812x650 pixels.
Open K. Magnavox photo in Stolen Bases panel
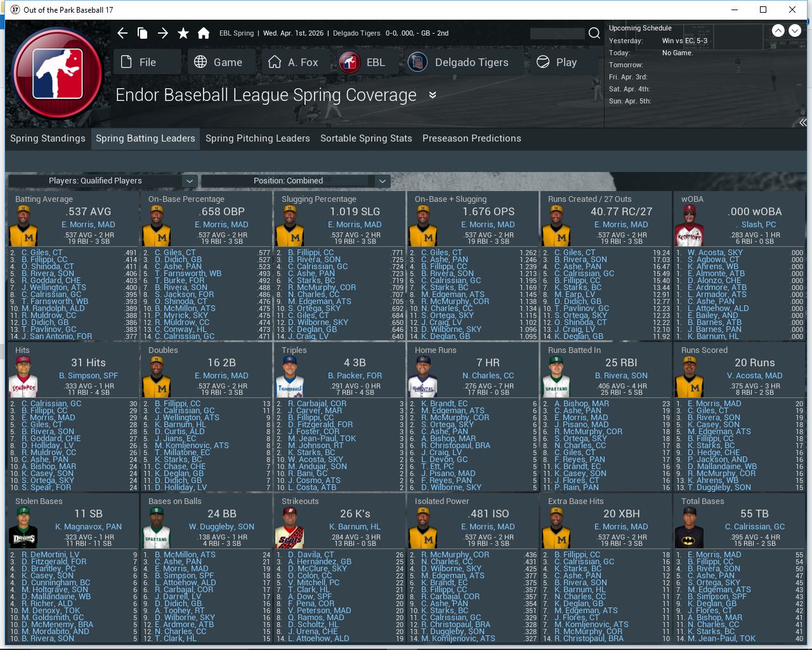click(x=24, y=528)
